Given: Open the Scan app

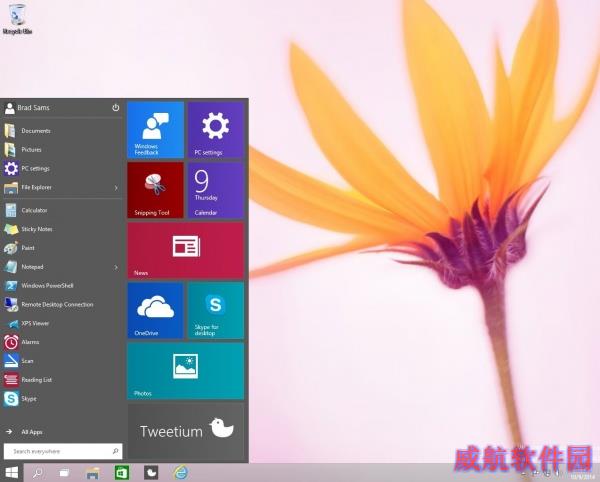Looking at the screenshot, I should [x=61, y=361].
